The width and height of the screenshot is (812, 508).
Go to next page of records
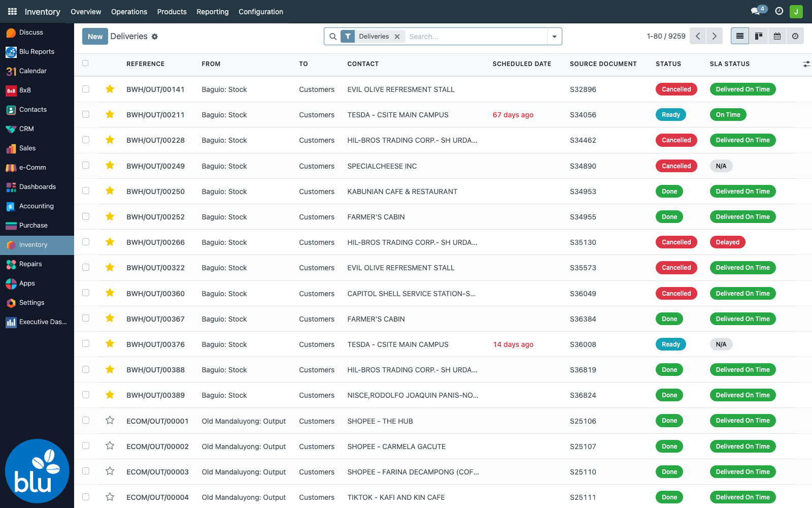coord(715,36)
